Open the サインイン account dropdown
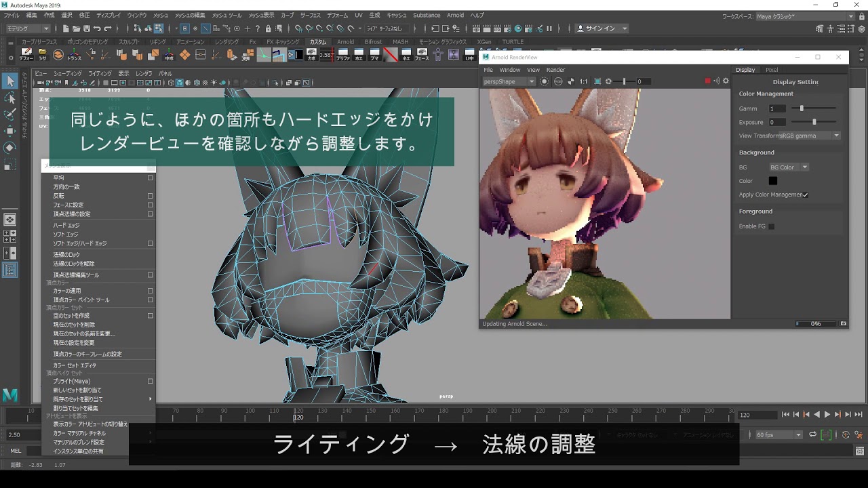Viewport: 868px width, 488px height. coord(602,28)
